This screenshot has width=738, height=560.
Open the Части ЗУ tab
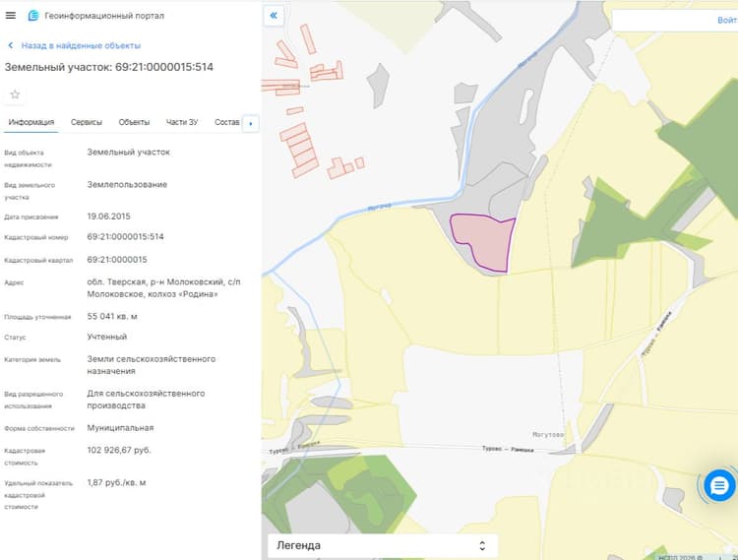182,122
